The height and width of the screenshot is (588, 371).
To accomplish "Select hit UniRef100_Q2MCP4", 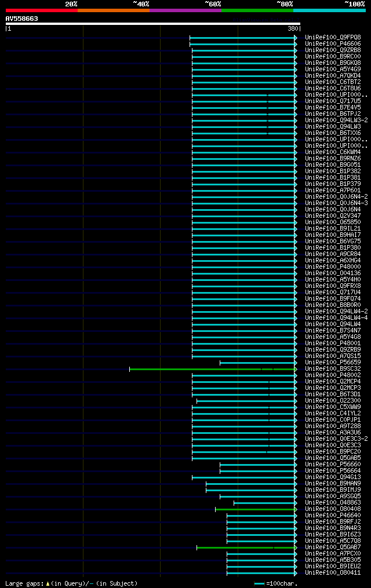I will [x=333, y=382].
